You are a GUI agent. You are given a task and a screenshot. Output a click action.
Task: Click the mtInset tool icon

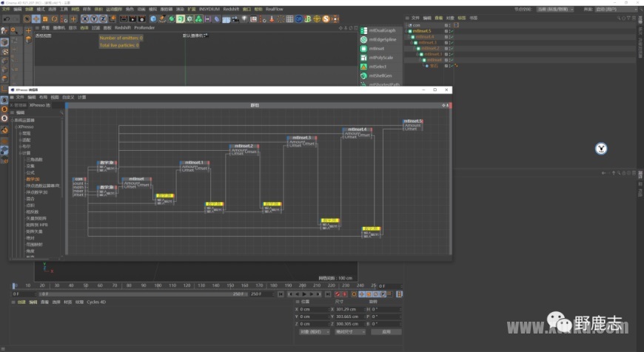click(x=364, y=48)
